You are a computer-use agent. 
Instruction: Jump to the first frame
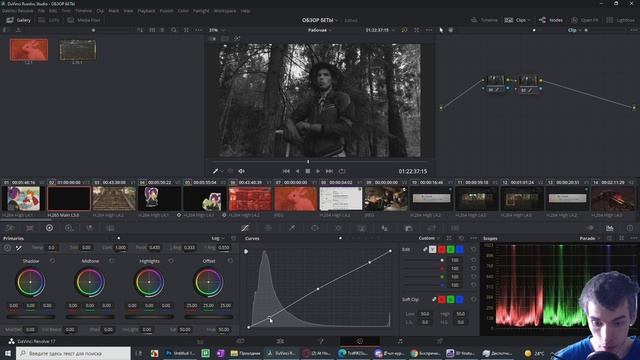click(x=286, y=171)
